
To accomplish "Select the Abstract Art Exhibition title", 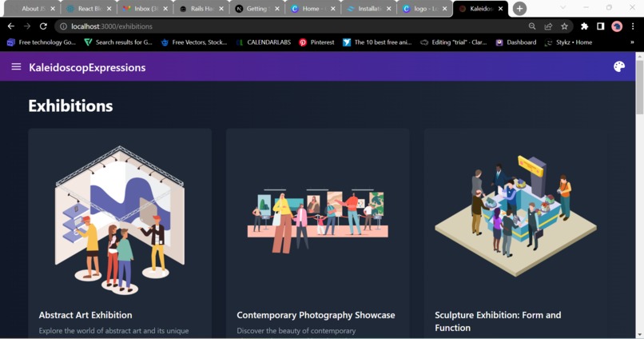I will pos(85,315).
